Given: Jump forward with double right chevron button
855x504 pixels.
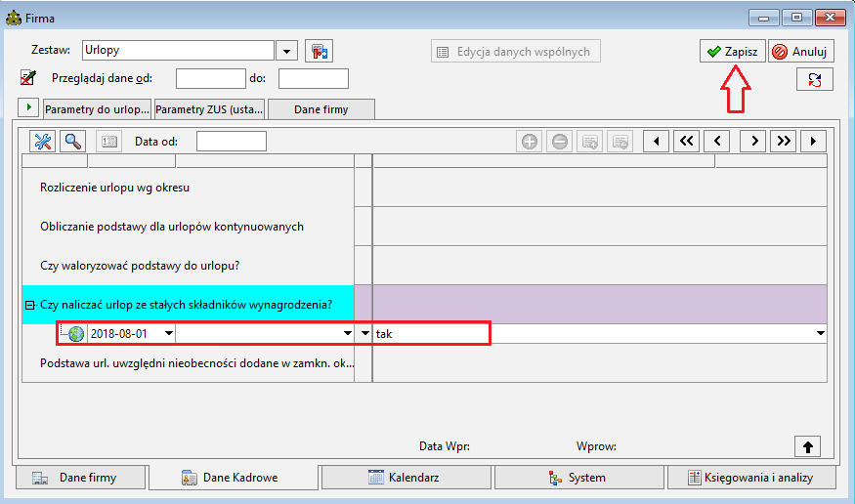Looking at the screenshot, I should click(x=783, y=142).
